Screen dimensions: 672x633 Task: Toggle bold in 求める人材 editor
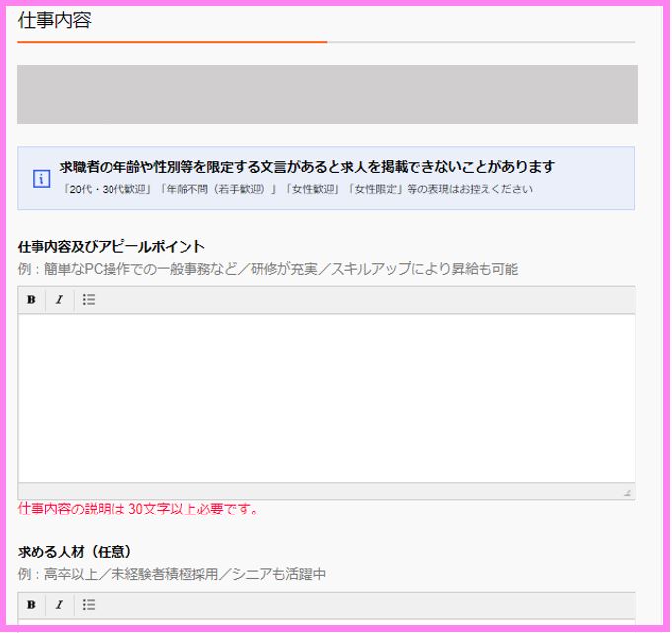31,604
